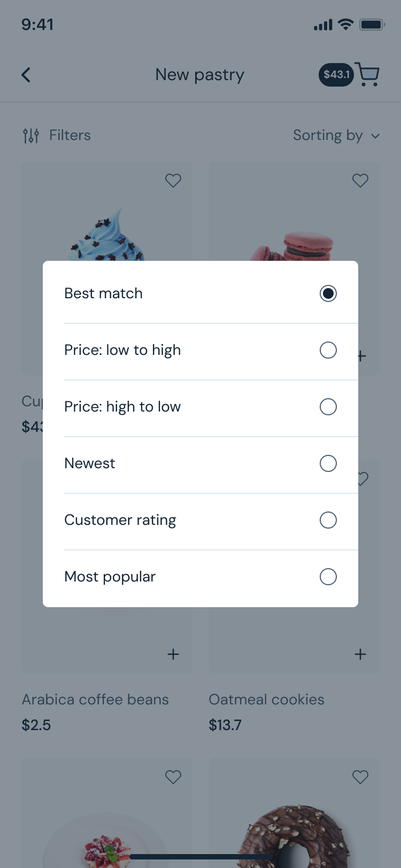Screen dimensions: 401x868
Task: Favorite the macaron with heart icon
Action: click(360, 181)
